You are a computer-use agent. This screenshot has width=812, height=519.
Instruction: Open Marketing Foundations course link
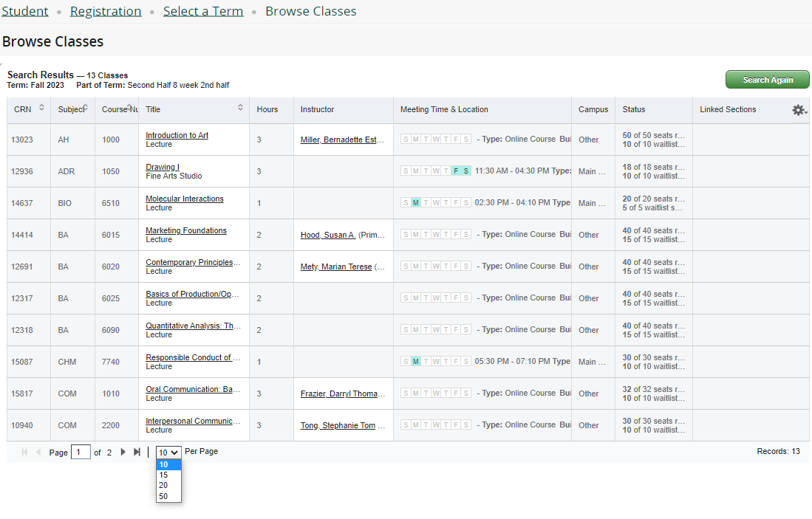[186, 230]
